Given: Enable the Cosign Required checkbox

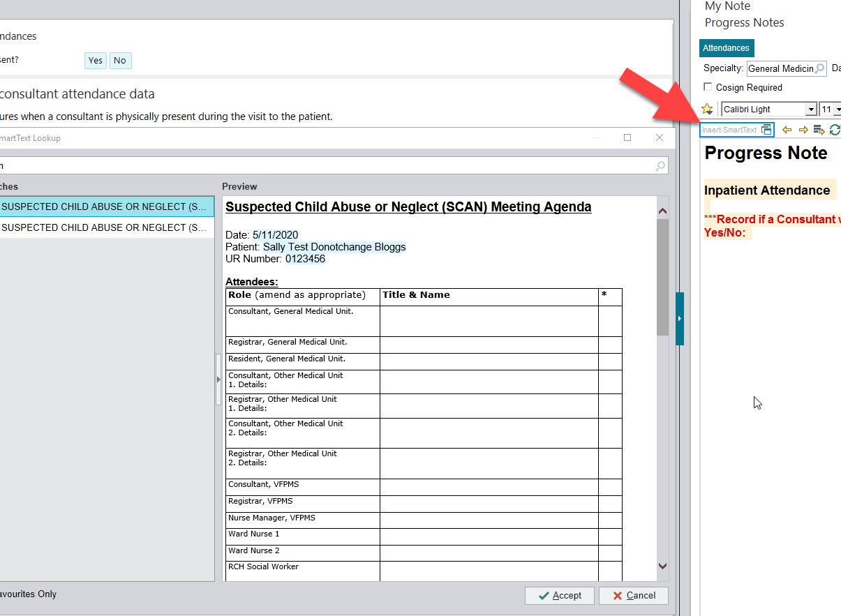Looking at the screenshot, I should point(708,87).
